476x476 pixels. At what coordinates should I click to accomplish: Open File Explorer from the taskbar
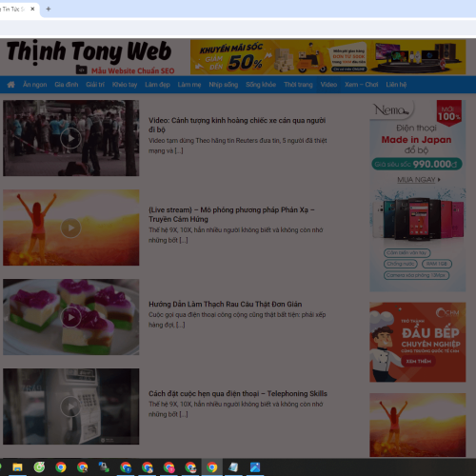[x=17, y=467]
